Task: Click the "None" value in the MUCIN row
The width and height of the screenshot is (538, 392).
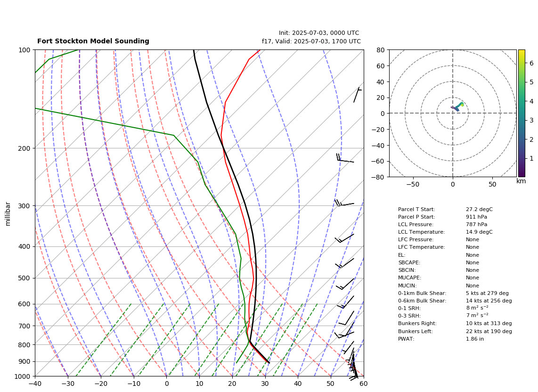Action: (473, 286)
